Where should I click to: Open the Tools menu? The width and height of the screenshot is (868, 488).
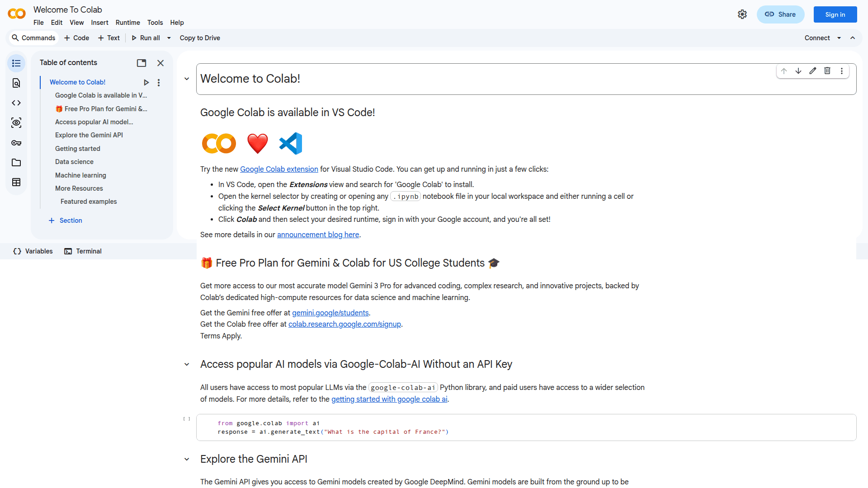[155, 23]
